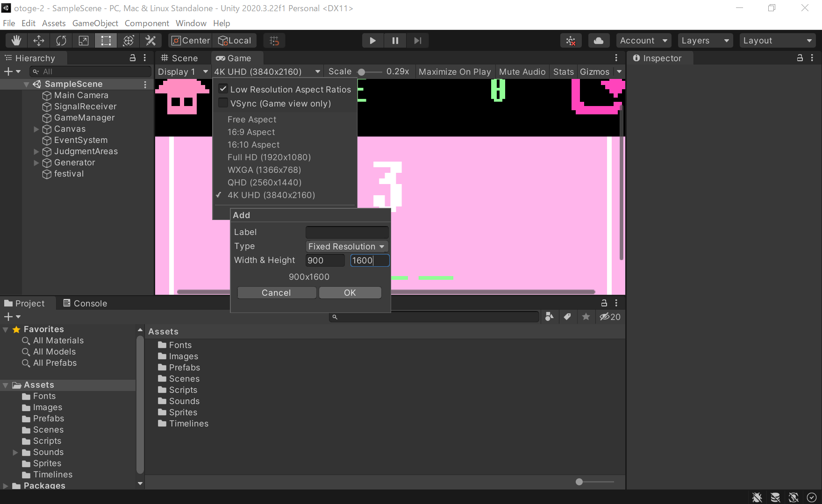Enable VSync (Game view only)

point(223,103)
